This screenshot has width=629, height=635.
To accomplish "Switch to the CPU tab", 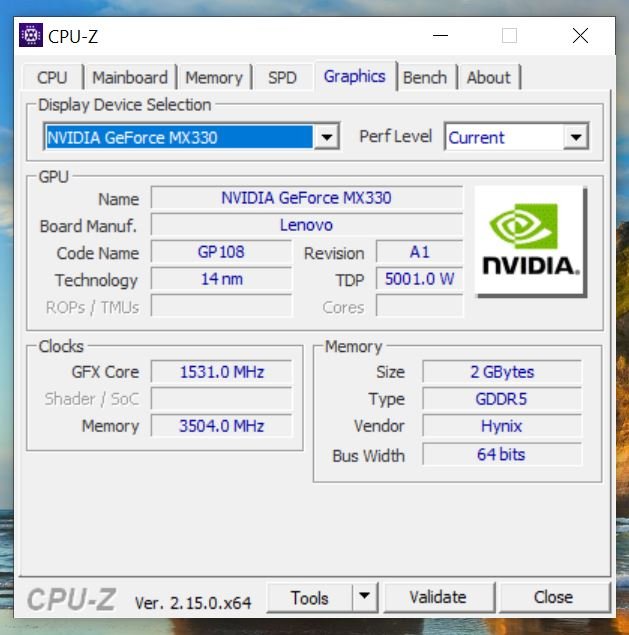I will point(52,77).
